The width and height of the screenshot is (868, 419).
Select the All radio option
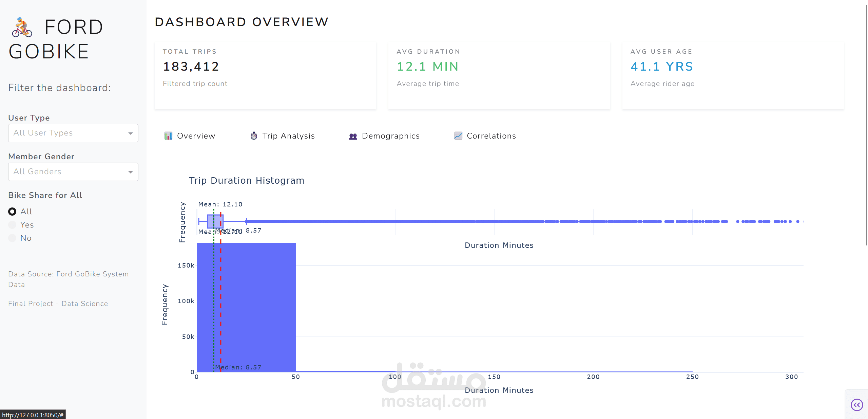click(12, 212)
